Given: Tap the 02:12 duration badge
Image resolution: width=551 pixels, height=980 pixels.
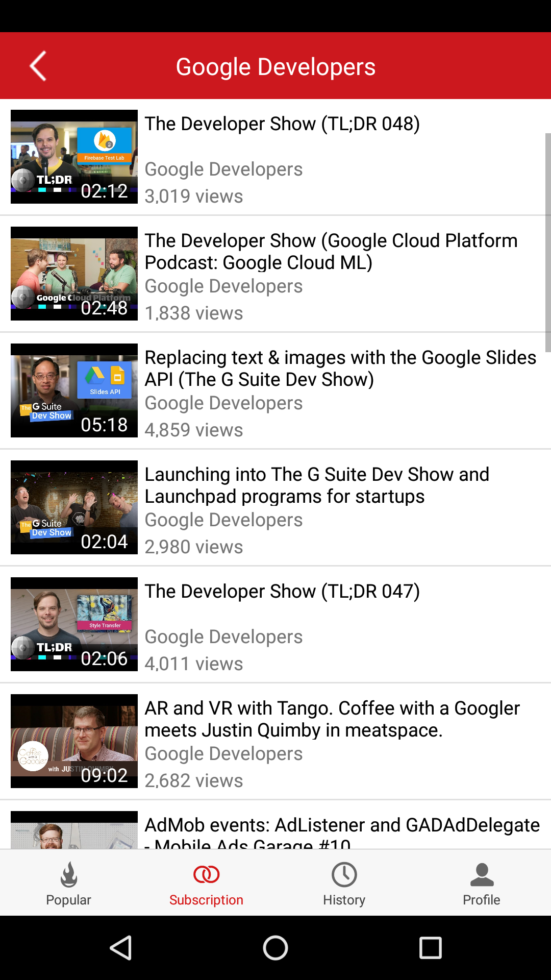Looking at the screenshot, I should (x=104, y=191).
